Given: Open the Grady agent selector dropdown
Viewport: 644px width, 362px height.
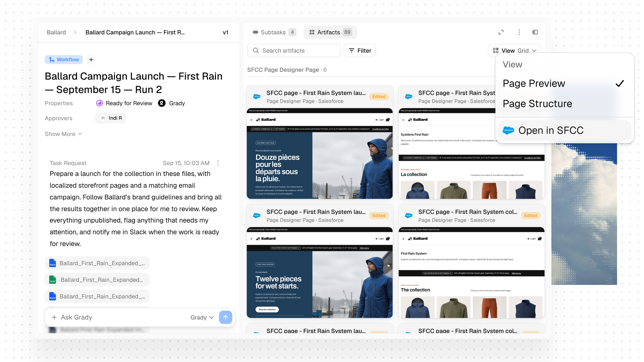Looking at the screenshot, I should click(202, 317).
